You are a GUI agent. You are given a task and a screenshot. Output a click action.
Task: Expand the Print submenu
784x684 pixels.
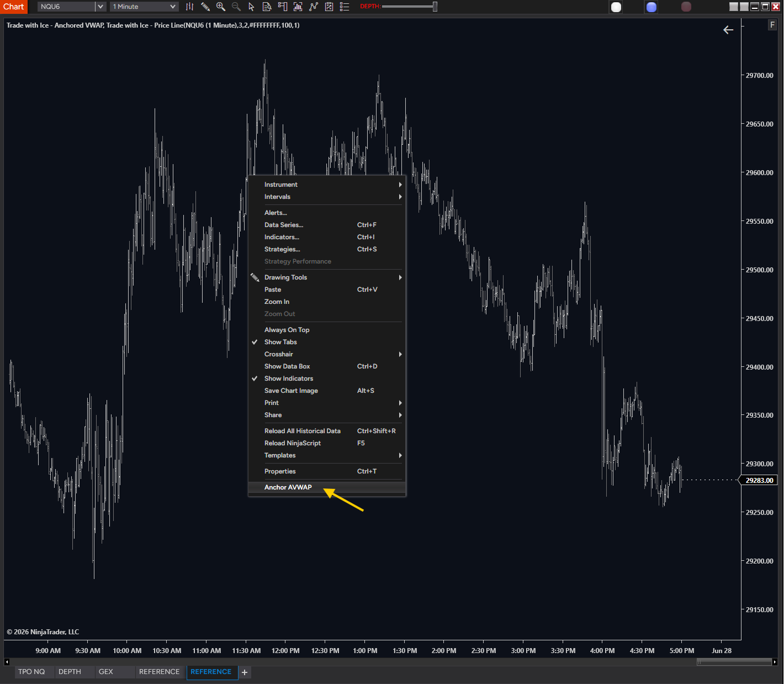pos(327,403)
